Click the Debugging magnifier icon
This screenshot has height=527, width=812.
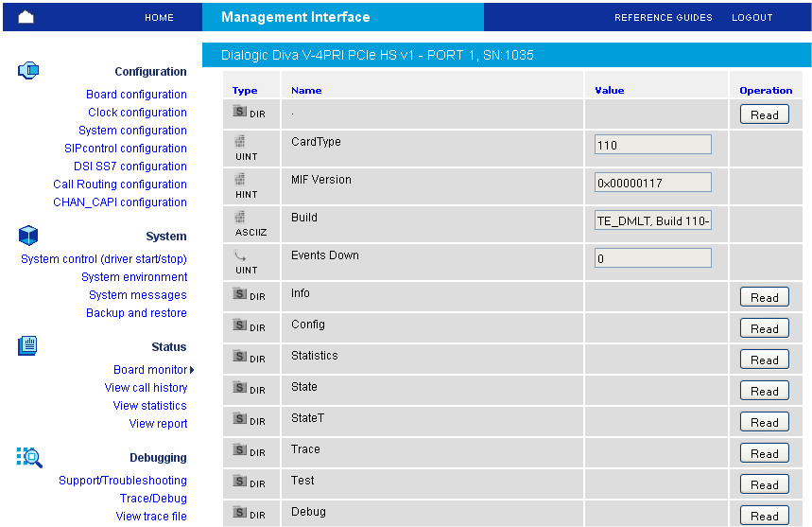pyautogui.click(x=29, y=457)
